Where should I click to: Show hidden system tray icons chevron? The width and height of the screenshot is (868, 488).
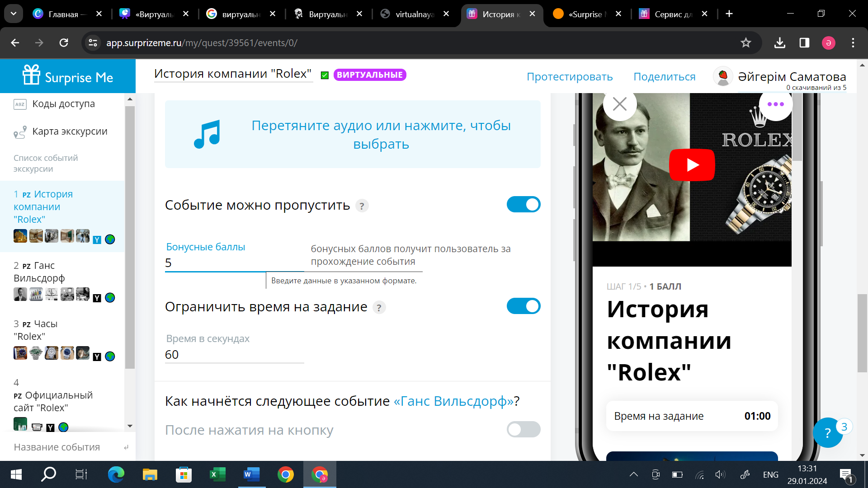pyautogui.click(x=633, y=474)
